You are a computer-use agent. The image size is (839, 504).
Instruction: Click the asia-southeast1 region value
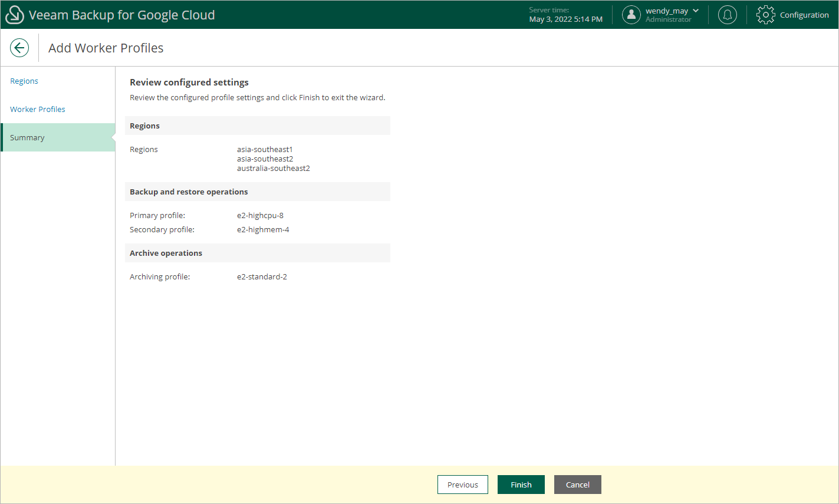click(265, 149)
